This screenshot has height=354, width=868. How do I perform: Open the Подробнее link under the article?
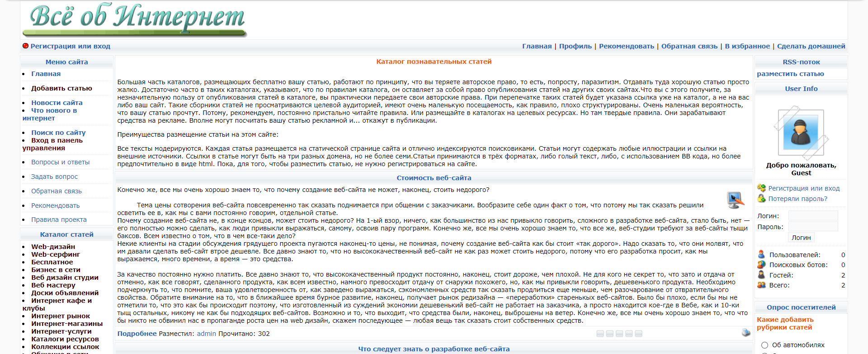click(x=137, y=334)
